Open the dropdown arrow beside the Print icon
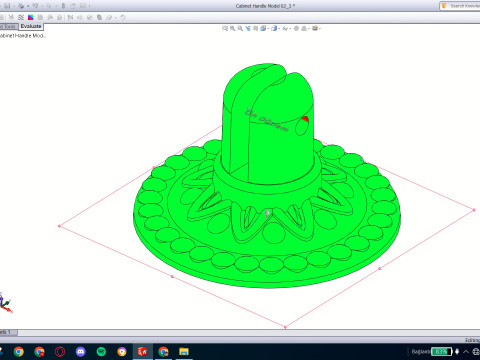Viewport: 480px width, 360px height. (28, 6)
